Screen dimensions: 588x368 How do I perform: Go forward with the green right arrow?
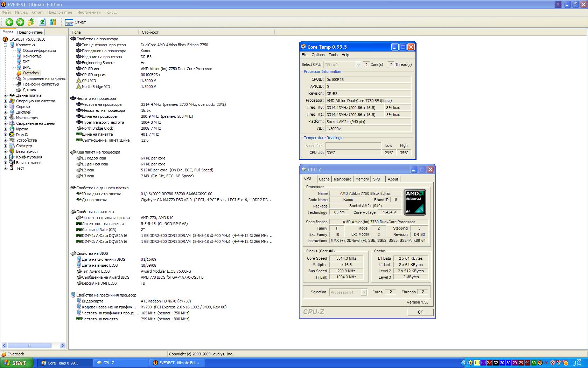pos(20,22)
